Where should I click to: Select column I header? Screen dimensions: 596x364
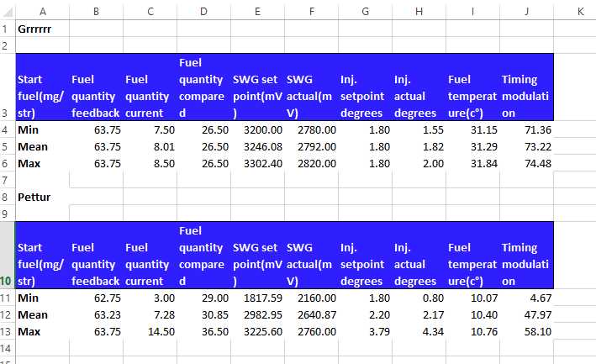click(472, 12)
